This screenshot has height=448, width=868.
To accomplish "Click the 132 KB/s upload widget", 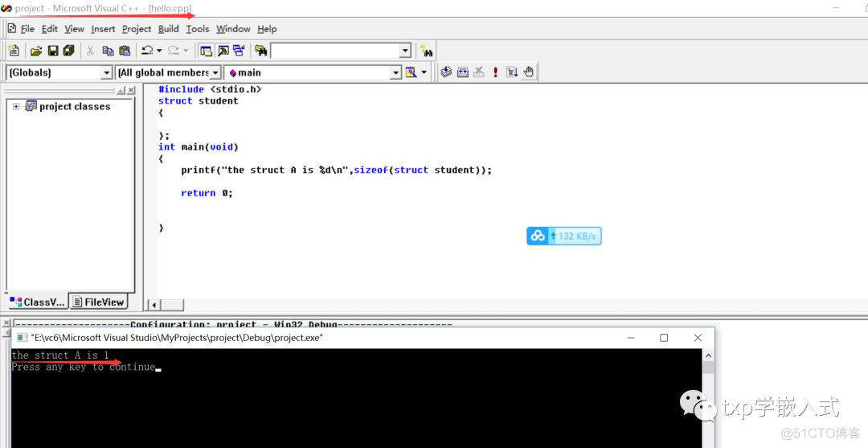I will (x=563, y=236).
